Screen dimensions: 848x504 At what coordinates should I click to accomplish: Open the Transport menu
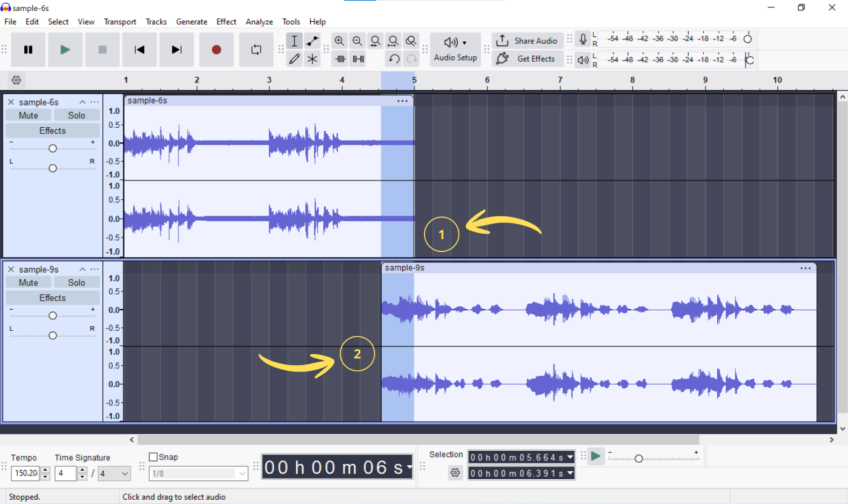pyautogui.click(x=119, y=21)
